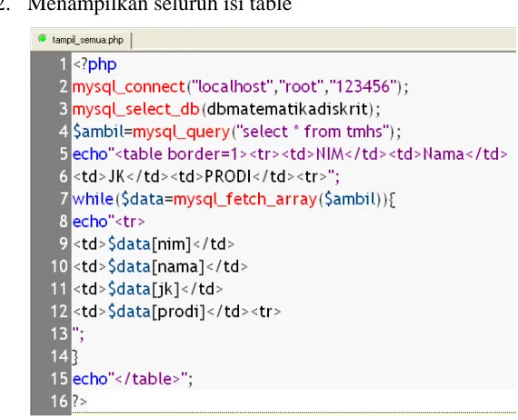Select line number 16 in the gutter
The width and height of the screenshot is (518, 420).
point(59,402)
